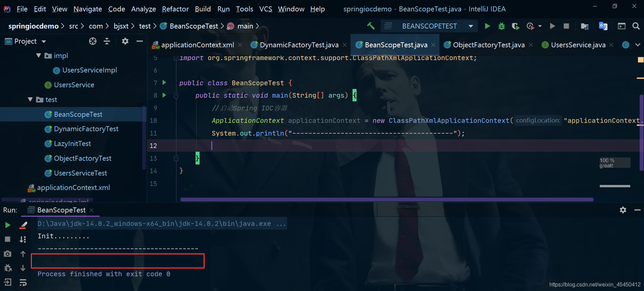Click the translate plugin icon
Image resolution: width=644 pixels, height=291 pixels.
pos(603,26)
